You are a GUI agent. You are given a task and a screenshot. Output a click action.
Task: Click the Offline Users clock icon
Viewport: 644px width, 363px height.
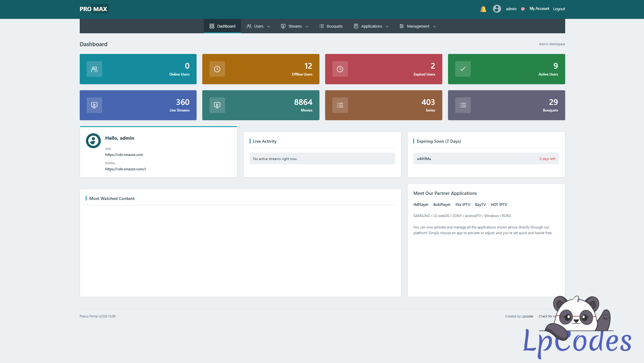217,69
